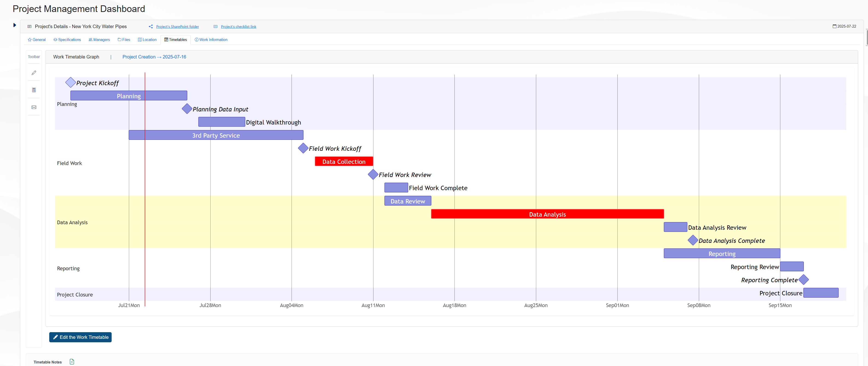Click the calendar icon next to 2025-07-22
Viewport: 868px width, 366px height.
tap(834, 26)
